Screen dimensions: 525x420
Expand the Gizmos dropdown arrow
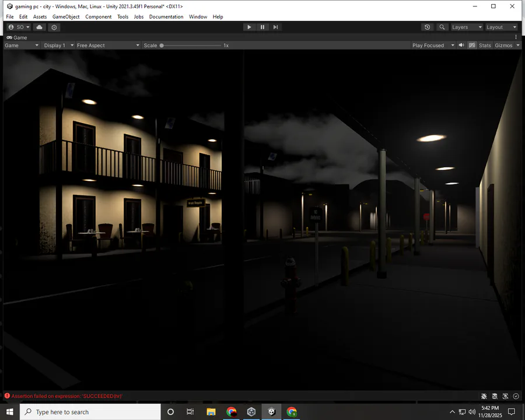click(x=518, y=45)
